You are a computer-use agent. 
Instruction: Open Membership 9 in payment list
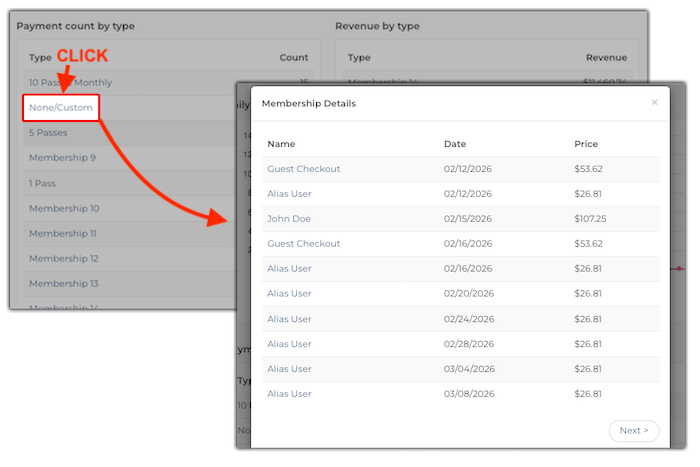pyautogui.click(x=62, y=157)
